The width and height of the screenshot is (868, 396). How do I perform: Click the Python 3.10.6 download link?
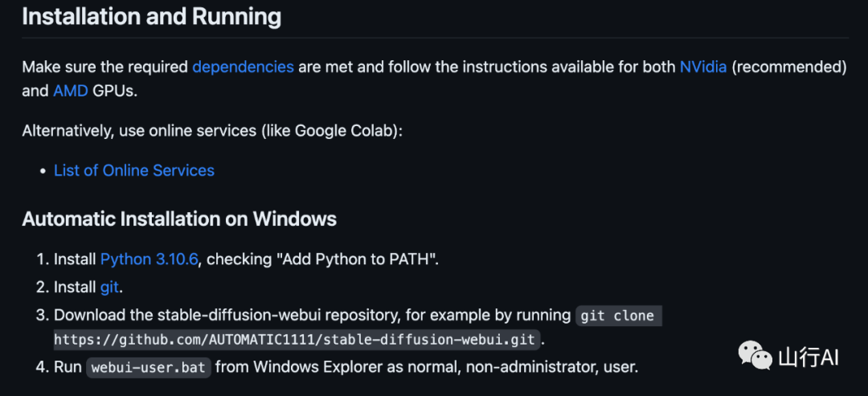point(149,259)
